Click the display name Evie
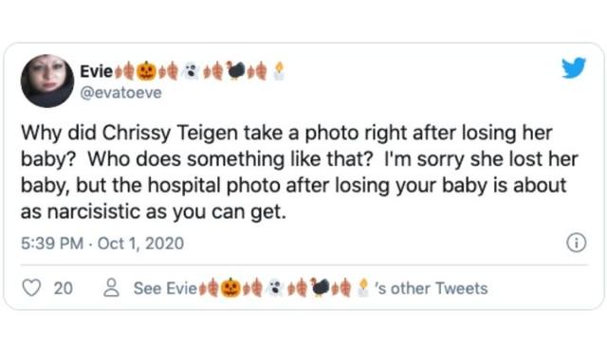This screenshot has width=607, height=364. (96, 71)
